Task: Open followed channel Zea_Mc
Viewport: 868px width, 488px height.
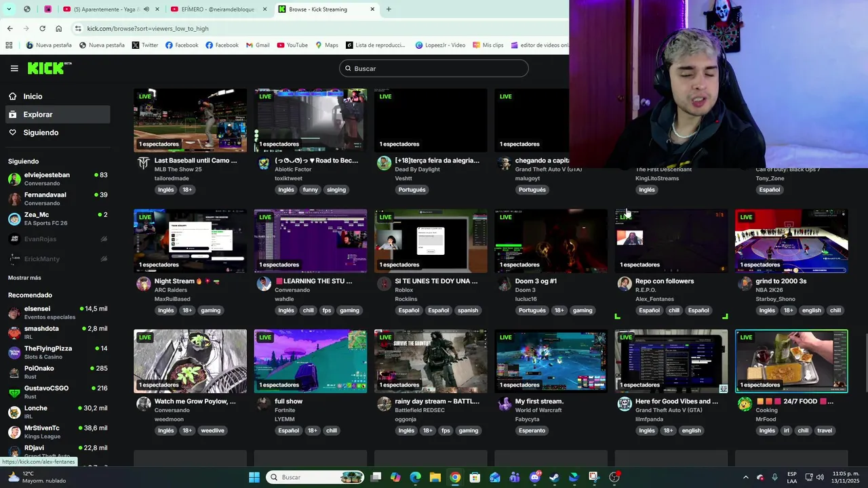Action: pyautogui.click(x=58, y=219)
